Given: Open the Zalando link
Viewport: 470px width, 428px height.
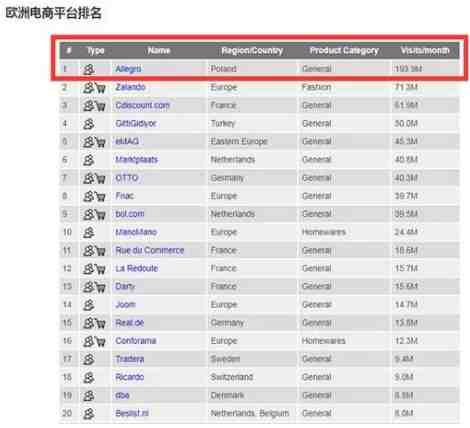Looking at the screenshot, I should pyautogui.click(x=130, y=87).
